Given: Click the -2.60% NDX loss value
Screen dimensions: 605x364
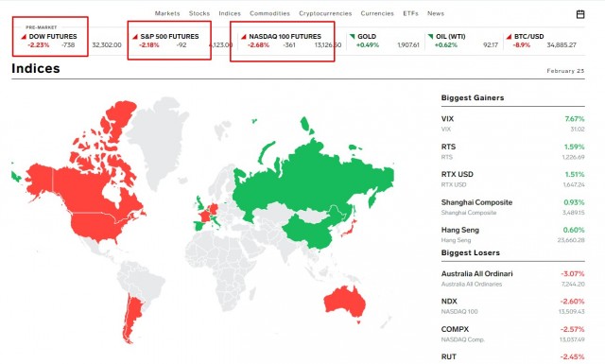Looking at the screenshot, I should 573,301.
